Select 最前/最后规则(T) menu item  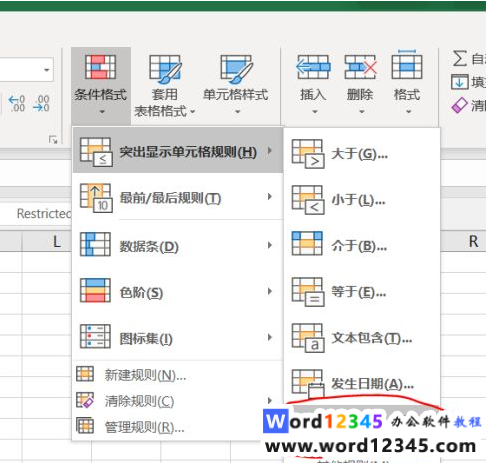tap(178, 197)
